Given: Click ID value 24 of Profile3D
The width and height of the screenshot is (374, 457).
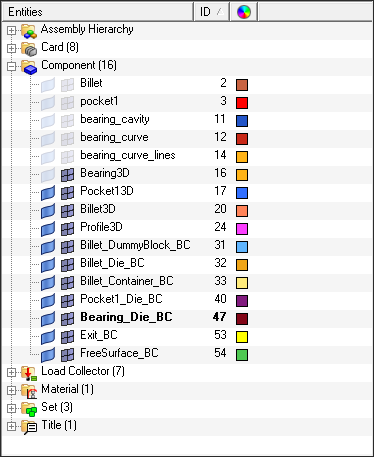Looking at the screenshot, I should coord(220,227).
